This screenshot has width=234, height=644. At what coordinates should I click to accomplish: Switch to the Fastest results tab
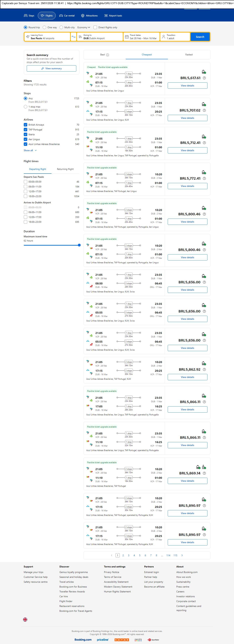[x=189, y=55]
